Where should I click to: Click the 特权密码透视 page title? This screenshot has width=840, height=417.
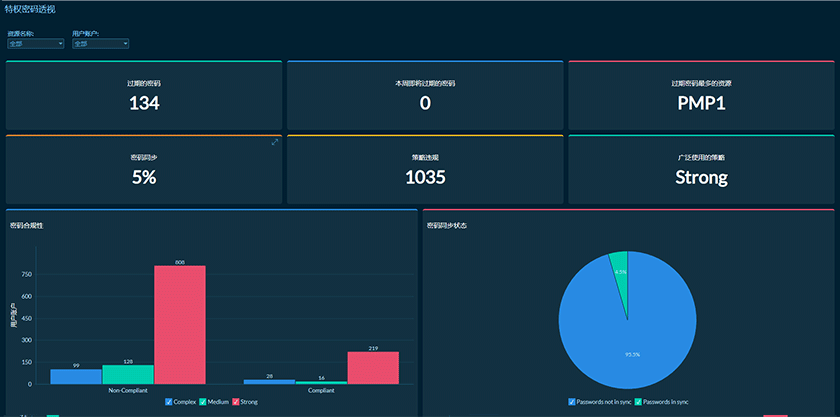(x=29, y=10)
